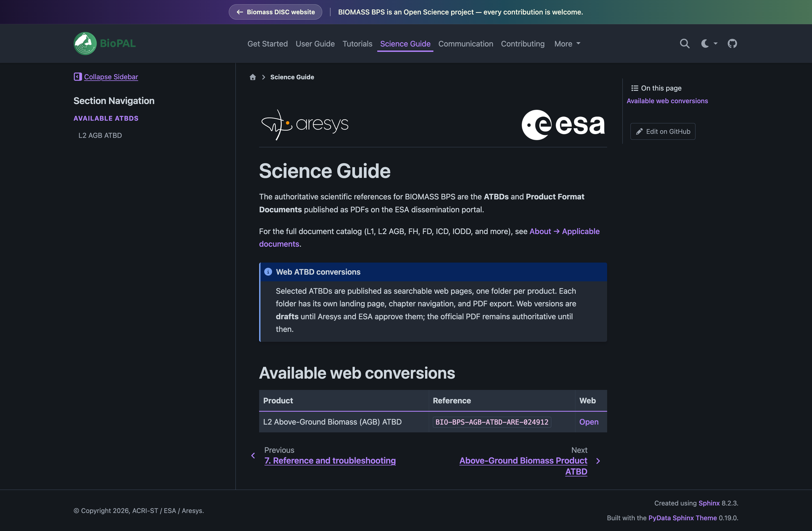Click the BIO-BPS-AGB-ATBD-ARE-024912 reference code

coord(492,422)
